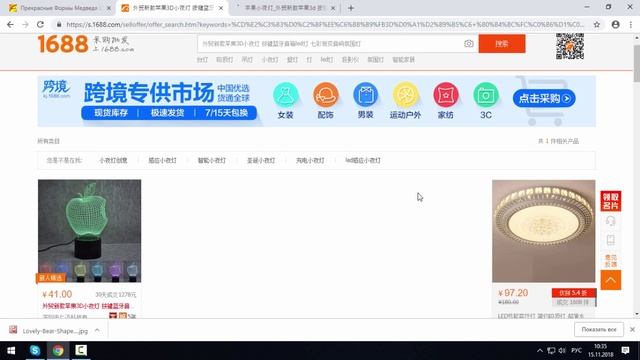Click the ¥97.20 price text

pos(513,293)
